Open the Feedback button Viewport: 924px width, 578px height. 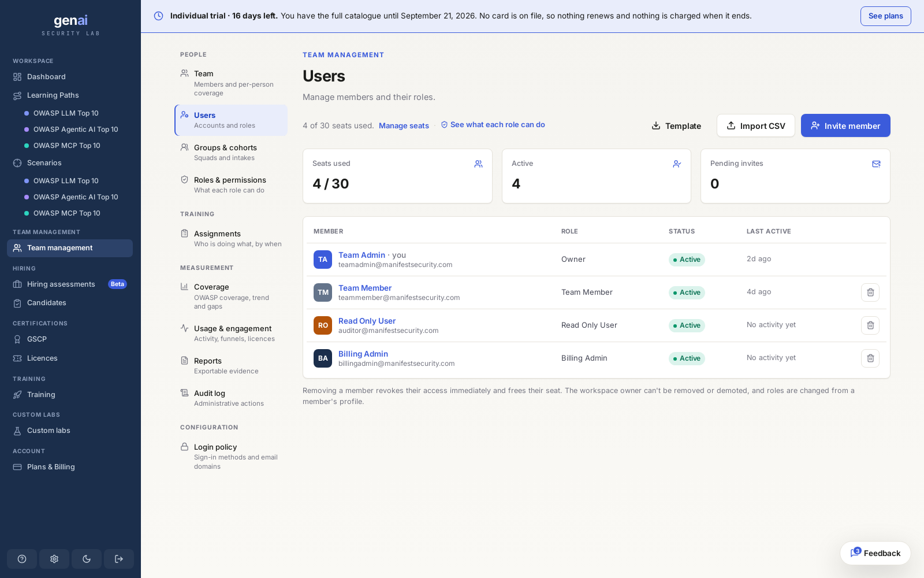click(x=875, y=553)
